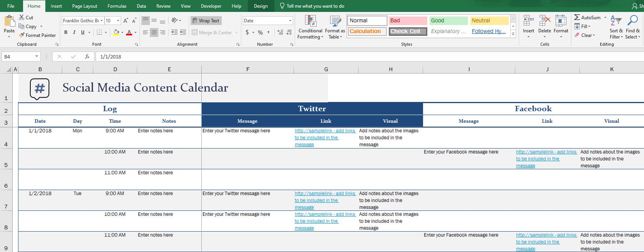
Task: Decrease font size with the small A
Action: 134,21
